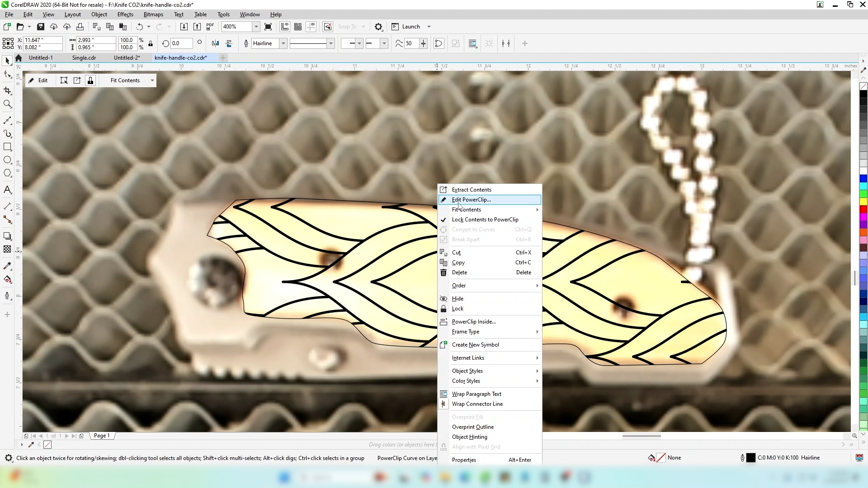Toggle lock contents button in PowerClip toolbar

(90, 80)
